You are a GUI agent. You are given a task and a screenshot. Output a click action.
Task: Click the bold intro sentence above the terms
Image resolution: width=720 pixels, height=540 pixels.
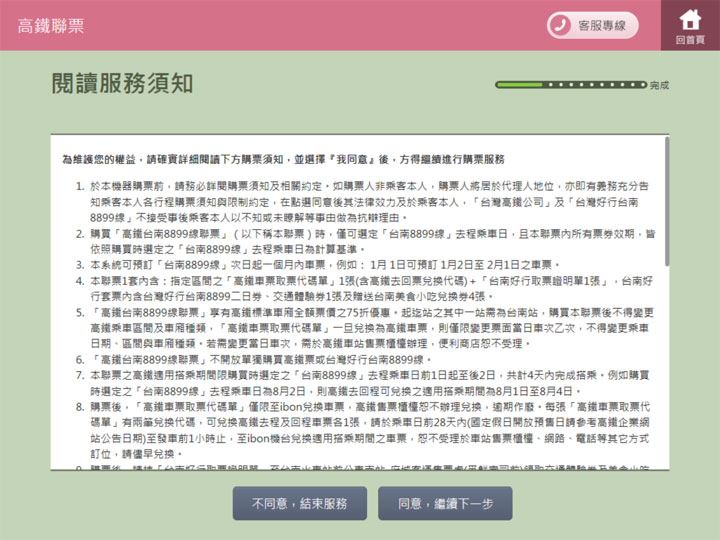[283, 159]
